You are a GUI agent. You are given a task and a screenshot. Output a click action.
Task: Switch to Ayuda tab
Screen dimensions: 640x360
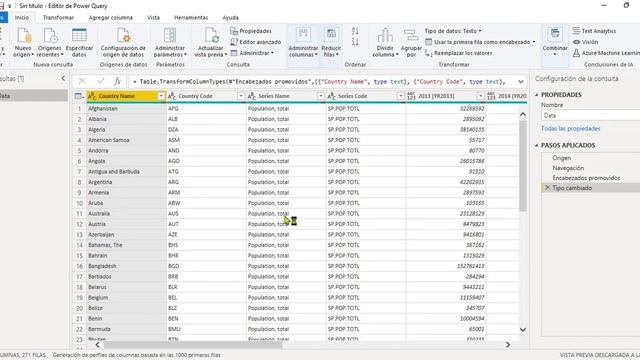coord(230,18)
